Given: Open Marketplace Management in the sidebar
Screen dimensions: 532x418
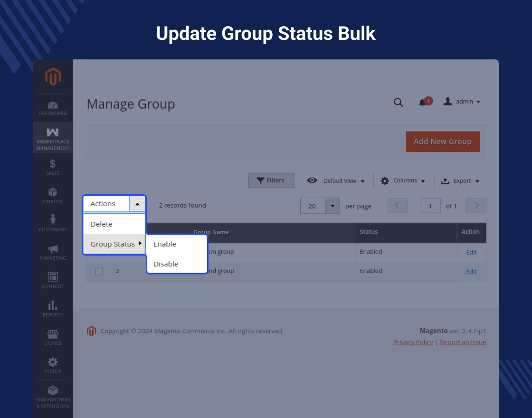Looking at the screenshot, I should click(53, 138).
